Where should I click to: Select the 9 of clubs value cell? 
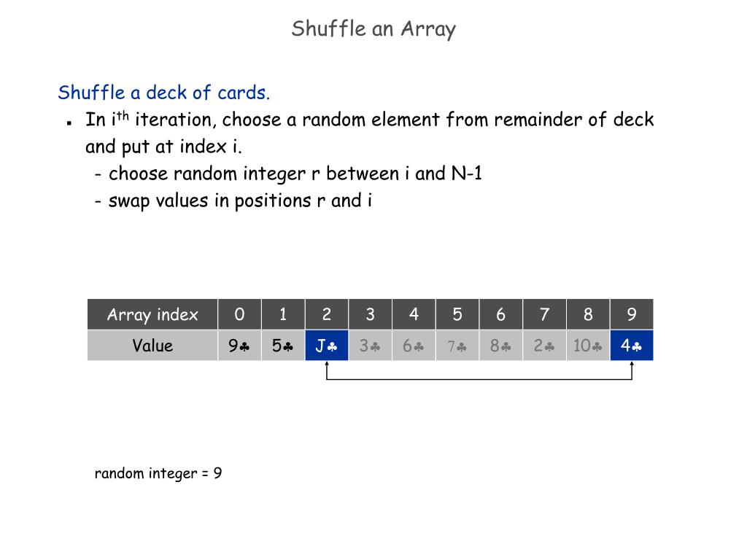point(239,345)
